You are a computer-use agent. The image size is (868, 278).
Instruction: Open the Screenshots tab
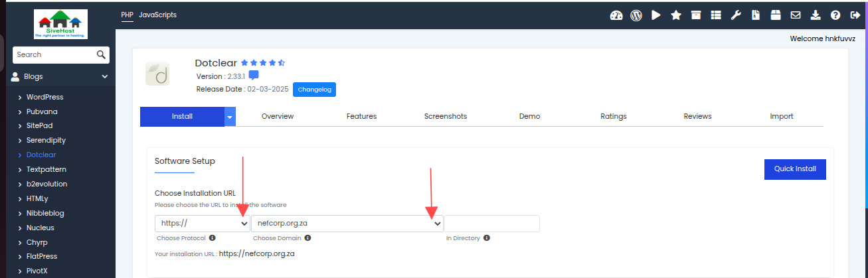(446, 116)
